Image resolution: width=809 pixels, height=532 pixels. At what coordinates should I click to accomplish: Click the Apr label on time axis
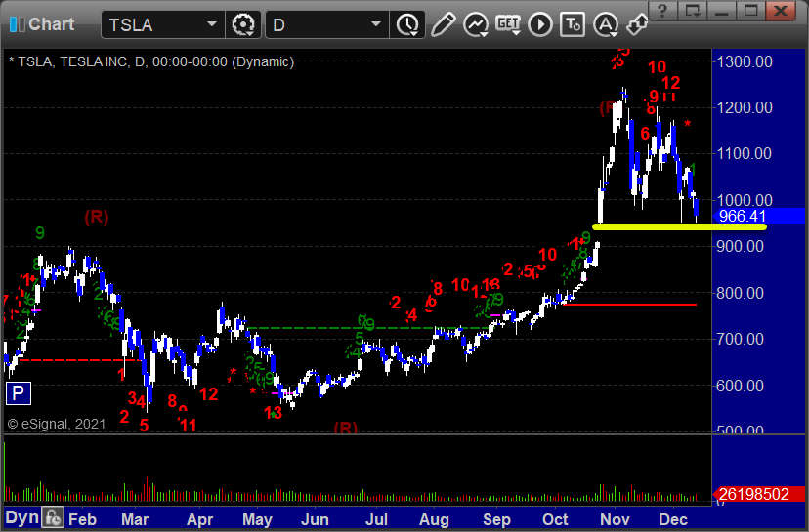click(x=199, y=519)
